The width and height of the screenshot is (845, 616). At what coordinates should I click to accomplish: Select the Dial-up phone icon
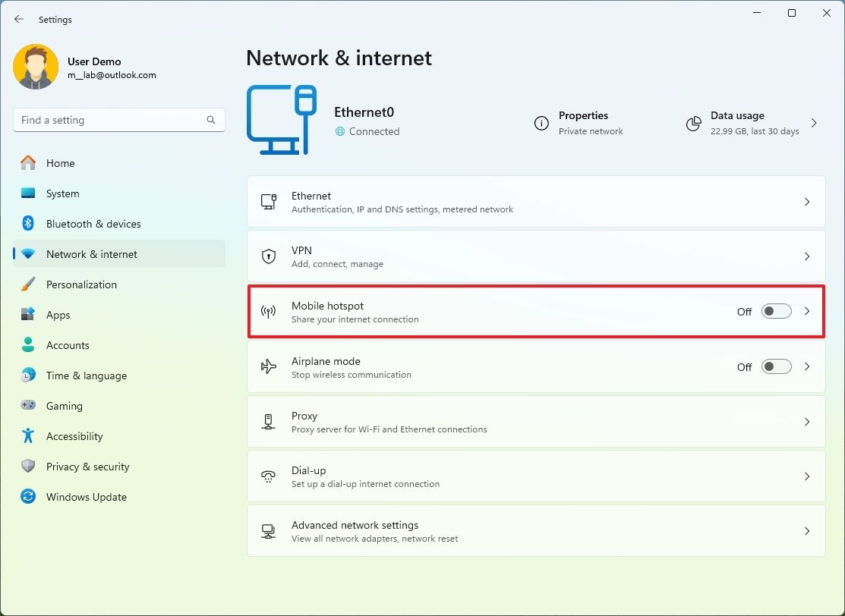(268, 476)
